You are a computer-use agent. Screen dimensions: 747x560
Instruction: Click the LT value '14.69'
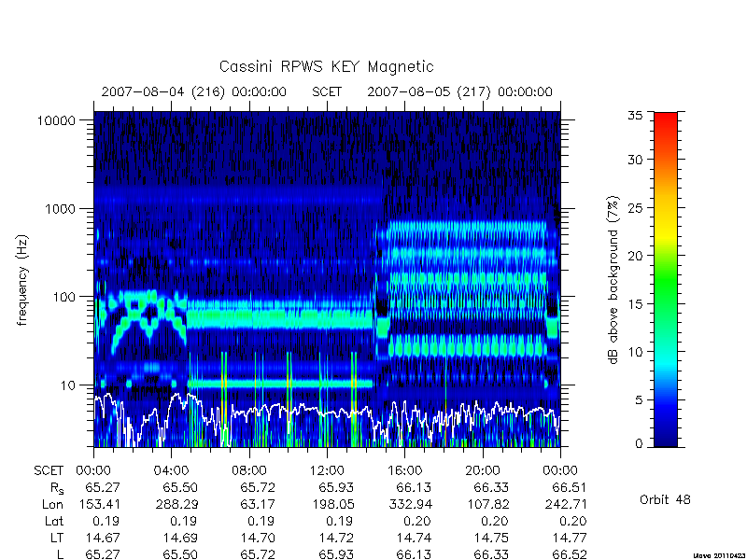tap(180, 538)
